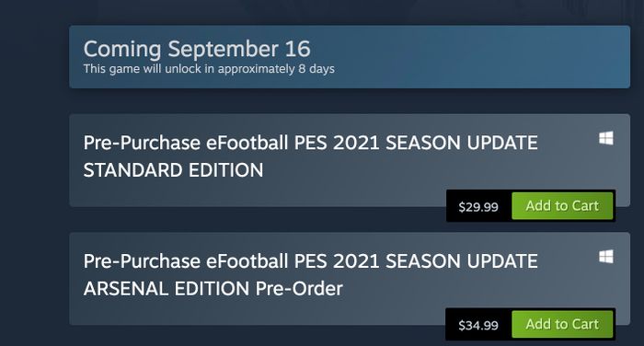Screen dimensions: 644x346
Task: Add Standard Edition $29.99 to cart
Action: pos(562,205)
